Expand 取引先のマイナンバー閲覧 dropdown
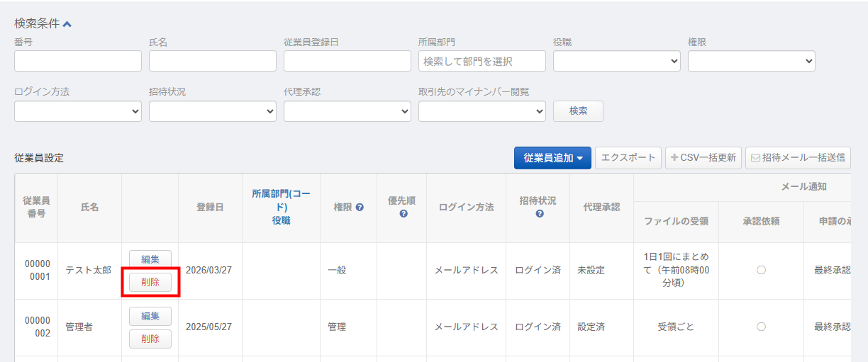Screen dimensions: 868x362 tap(482, 111)
